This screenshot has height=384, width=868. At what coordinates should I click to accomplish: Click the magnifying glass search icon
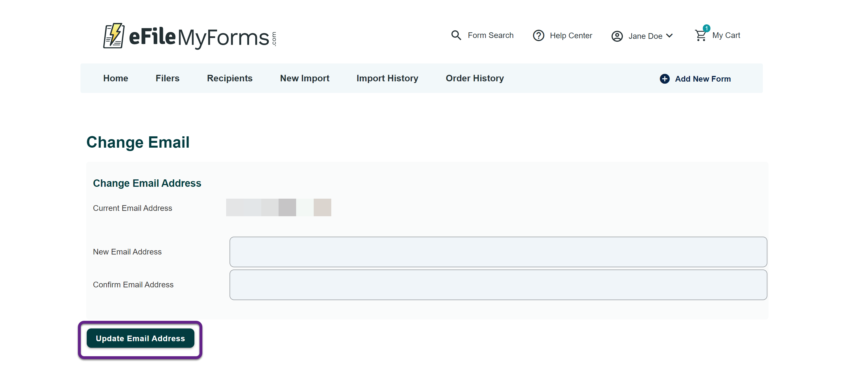click(x=456, y=35)
